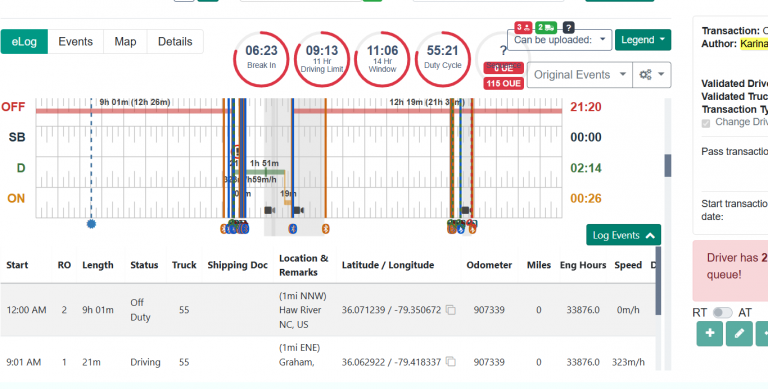
Task: Click the D total 02:14
Action: pos(586,168)
